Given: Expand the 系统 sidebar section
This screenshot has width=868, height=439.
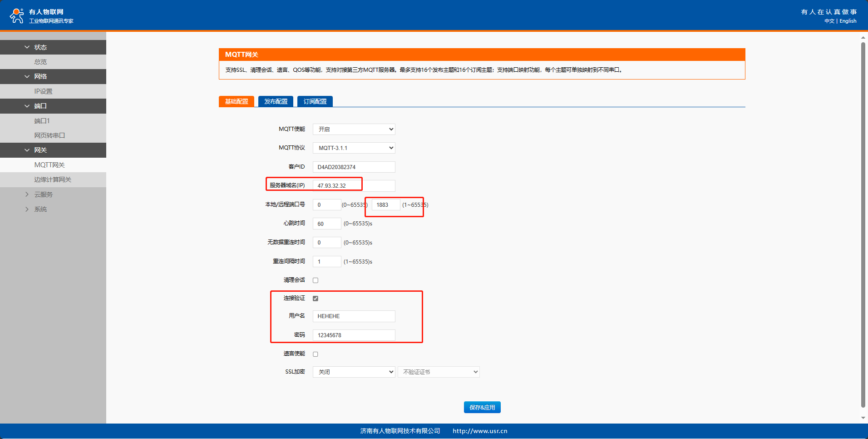Looking at the screenshot, I should pyautogui.click(x=27, y=209).
